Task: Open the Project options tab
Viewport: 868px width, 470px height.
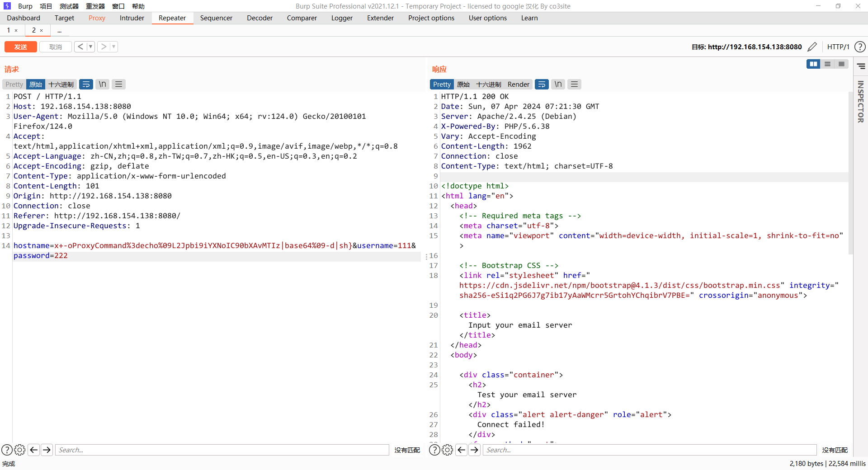Action: [x=431, y=18]
